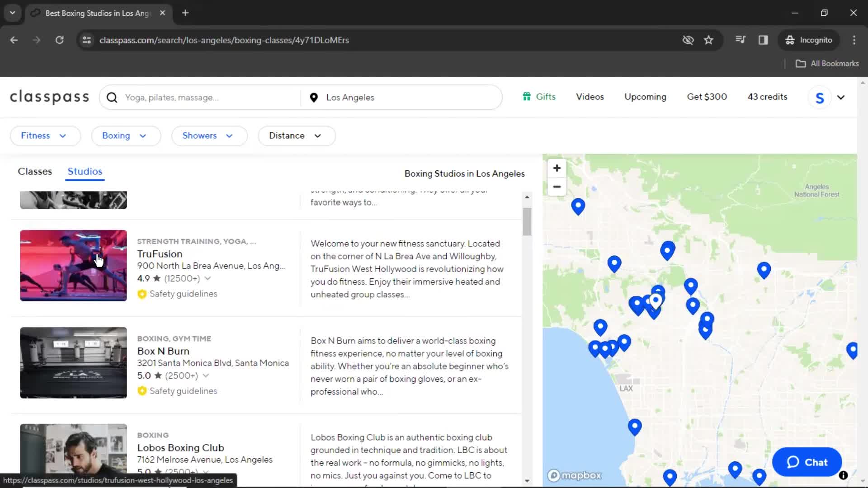This screenshot has width=868, height=488.
Task: Select the Studios tab
Action: (x=85, y=172)
